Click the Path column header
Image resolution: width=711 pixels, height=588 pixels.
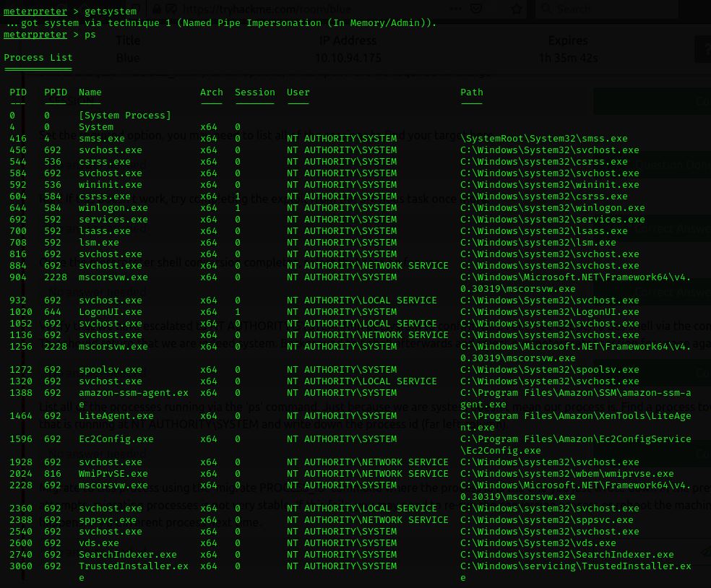click(472, 92)
